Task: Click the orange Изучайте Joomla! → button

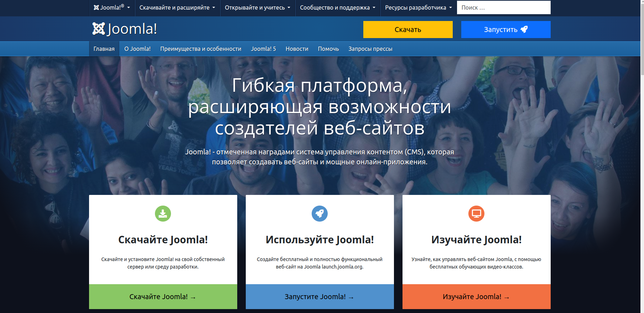Action: (x=477, y=297)
